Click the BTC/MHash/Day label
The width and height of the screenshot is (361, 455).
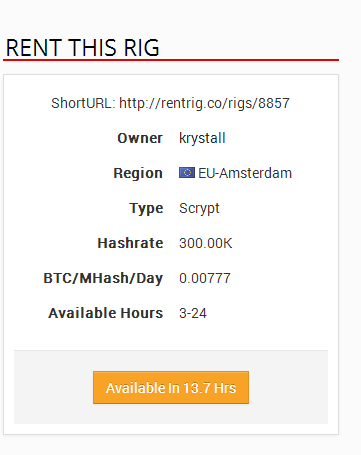103,278
